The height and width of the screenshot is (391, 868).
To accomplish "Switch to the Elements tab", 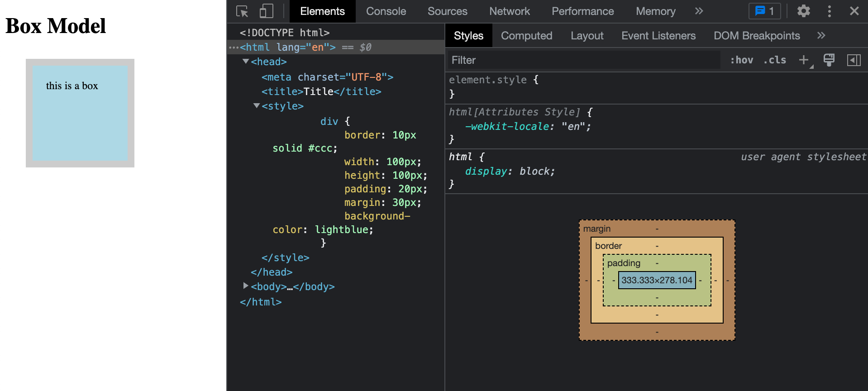I will [x=322, y=11].
